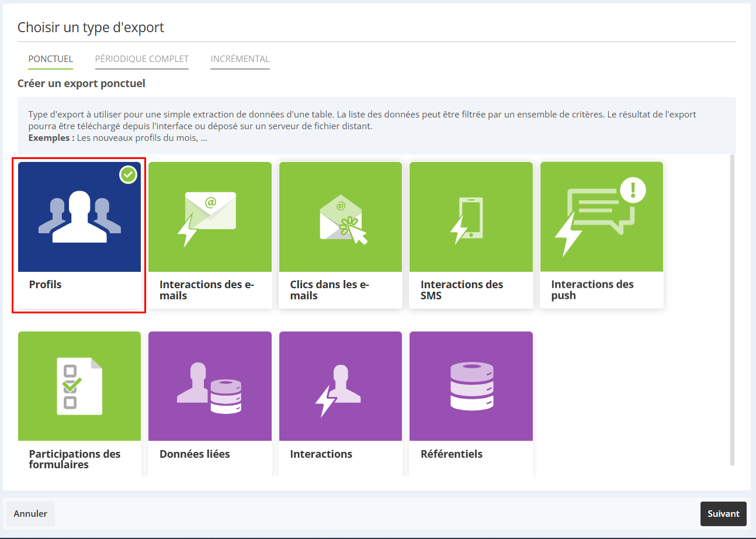This screenshot has height=539, width=756.
Task: Click the 'Référentiels' label text
Action: (x=452, y=454)
